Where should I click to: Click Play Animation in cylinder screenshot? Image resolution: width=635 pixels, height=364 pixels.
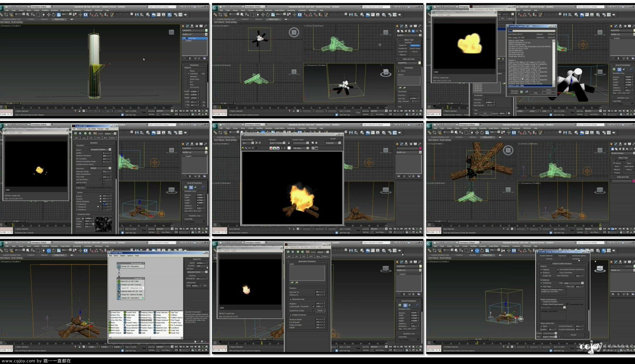(x=184, y=111)
